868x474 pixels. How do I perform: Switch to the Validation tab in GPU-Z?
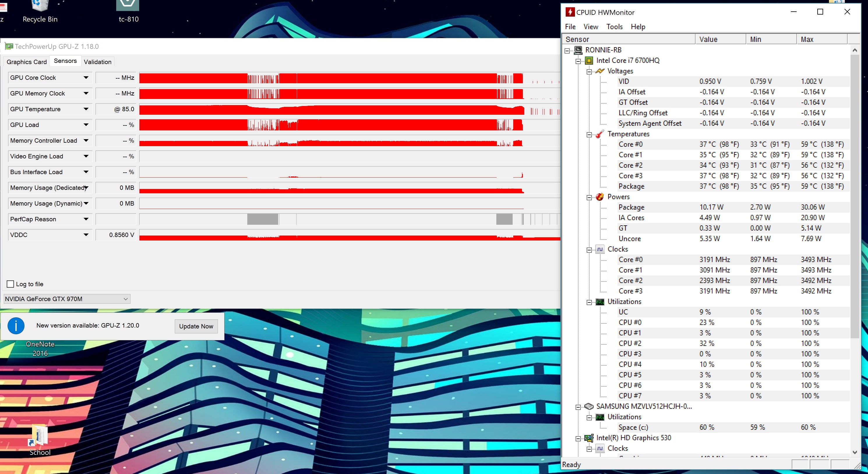[x=98, y=62]
